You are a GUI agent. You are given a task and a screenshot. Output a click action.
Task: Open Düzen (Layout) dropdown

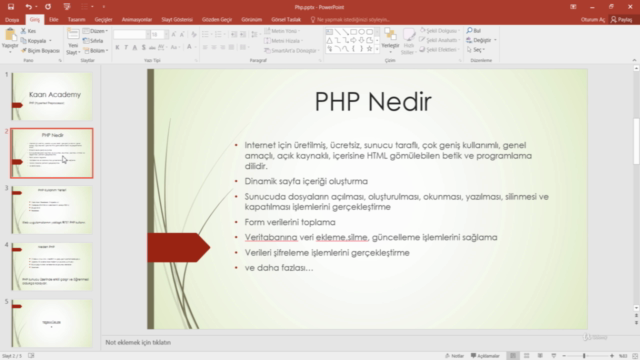[95, 31]
